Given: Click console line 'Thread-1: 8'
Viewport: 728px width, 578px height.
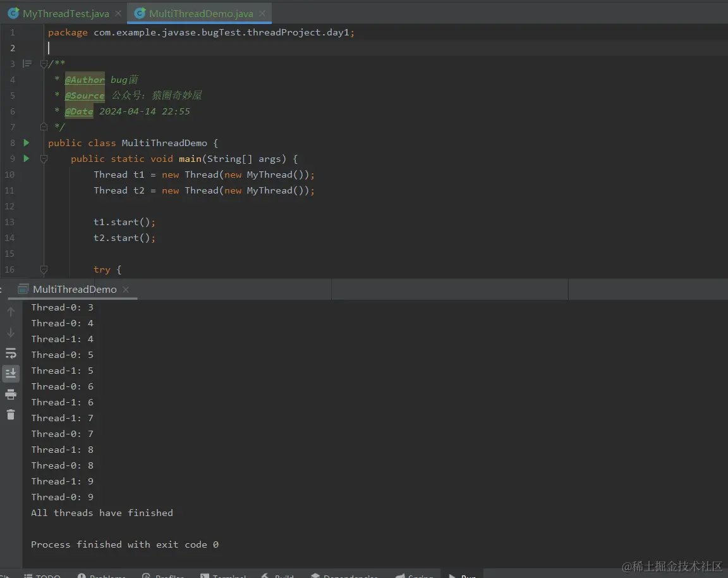Looking at the screenshot, I should tap(62, 449).
